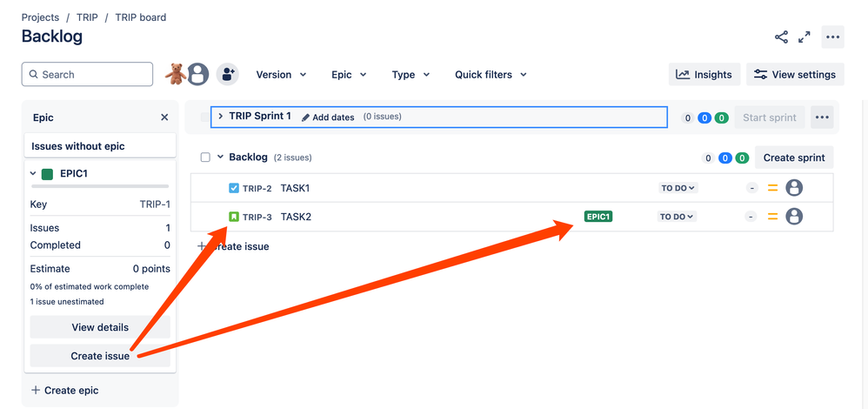Open the Type filter dropdown
The height and width of the screenshot is (409, 868).
[x=411, y=74]
